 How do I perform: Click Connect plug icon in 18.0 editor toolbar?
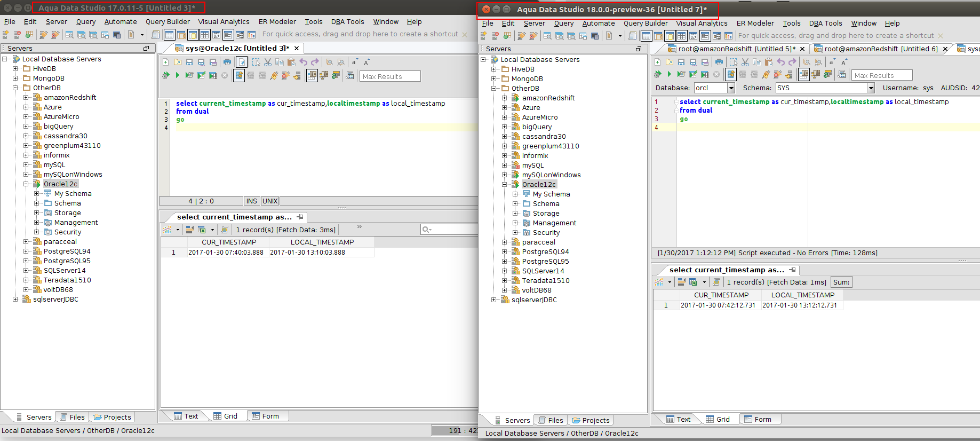click(x=766, y=74)
